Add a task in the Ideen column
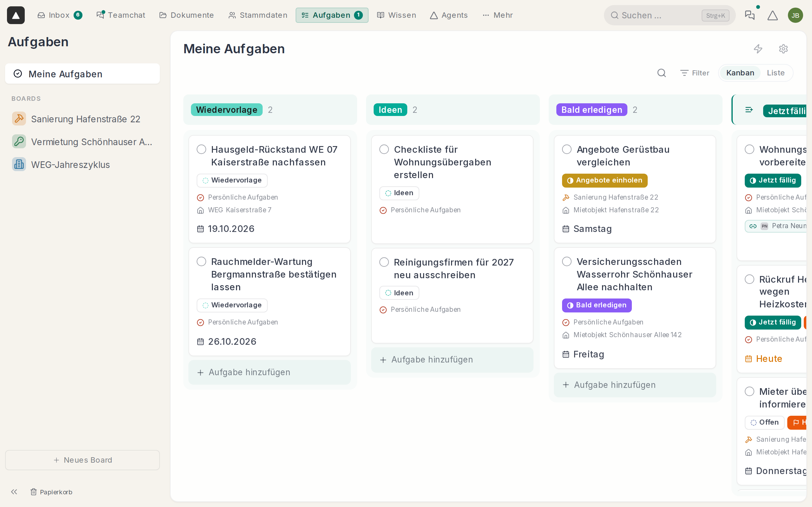This screenshot has width=812, height=507. coord(452,360)
